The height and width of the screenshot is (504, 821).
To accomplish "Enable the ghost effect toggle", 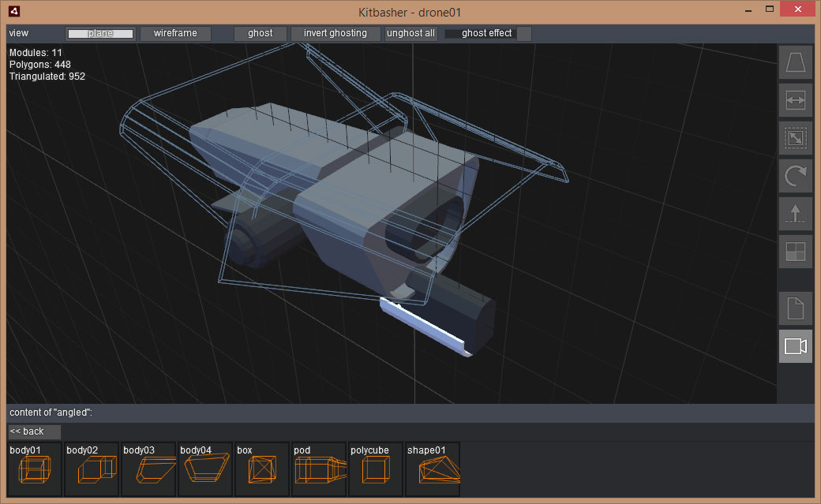I will point(486,33).
